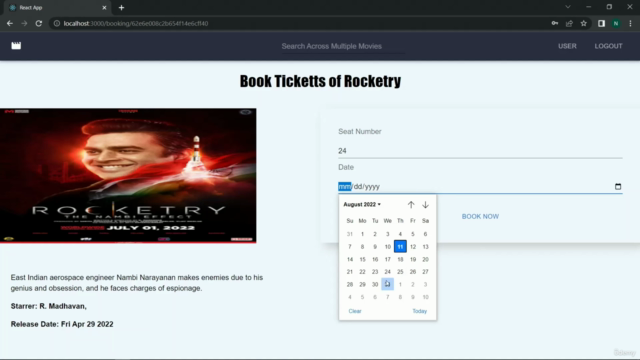Click the browser address bar URL
This screenshot has width=640, height=360.
(136, 24)
